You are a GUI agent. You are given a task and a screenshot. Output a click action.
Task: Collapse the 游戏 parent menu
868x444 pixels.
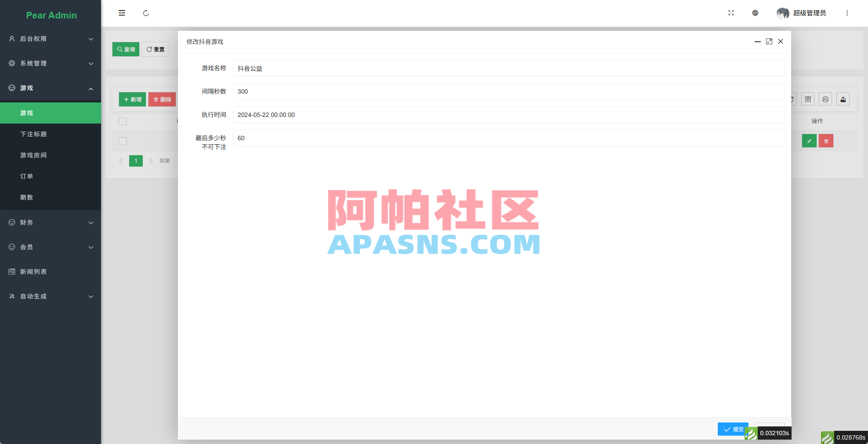pos(51,88)
